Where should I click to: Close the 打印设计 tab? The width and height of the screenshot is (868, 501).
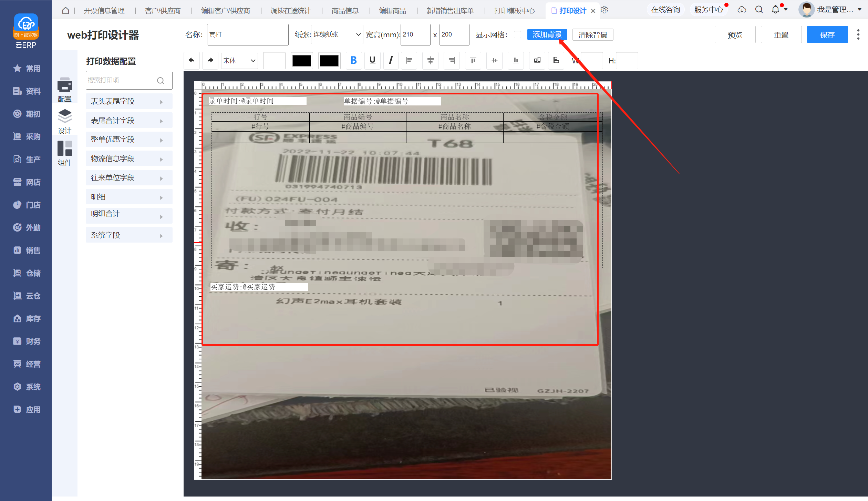[x=593, y=11]
